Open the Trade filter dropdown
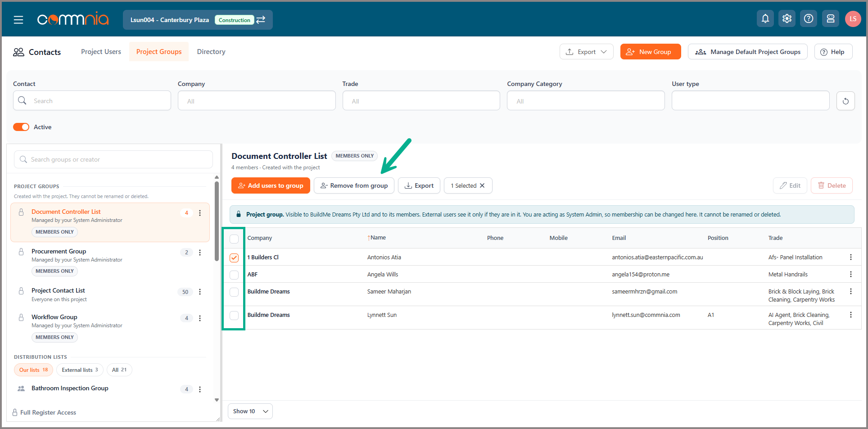 tap(421, 101)
